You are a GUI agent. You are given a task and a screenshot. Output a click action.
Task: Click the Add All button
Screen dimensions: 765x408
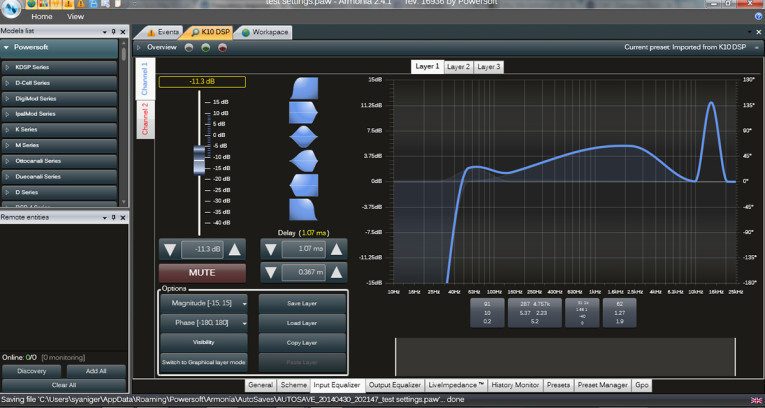point(96,371)
